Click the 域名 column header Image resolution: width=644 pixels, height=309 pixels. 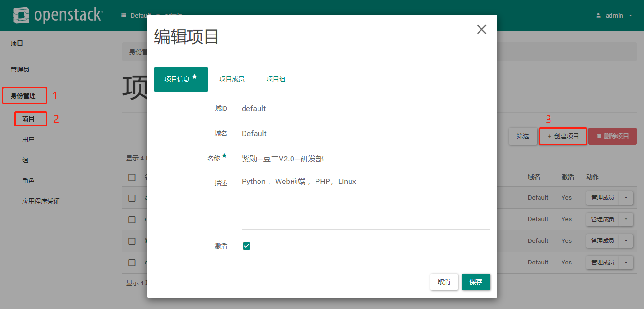534,177
